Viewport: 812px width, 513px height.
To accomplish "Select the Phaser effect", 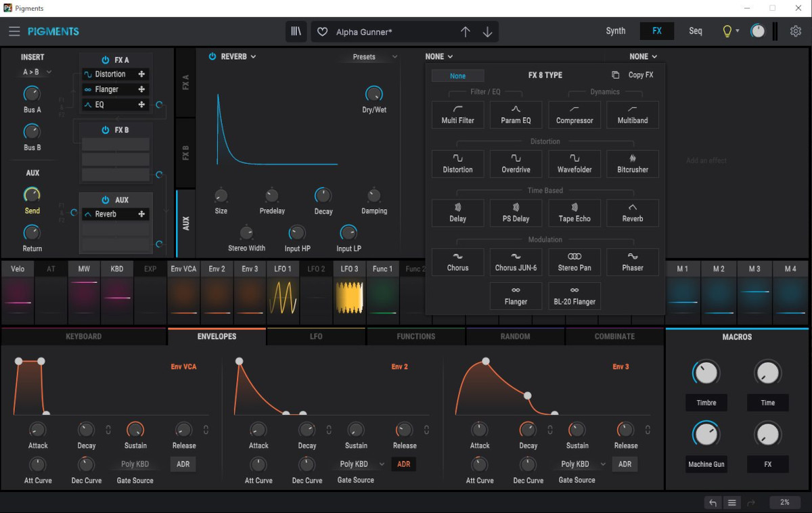I will tap(633, 262).
